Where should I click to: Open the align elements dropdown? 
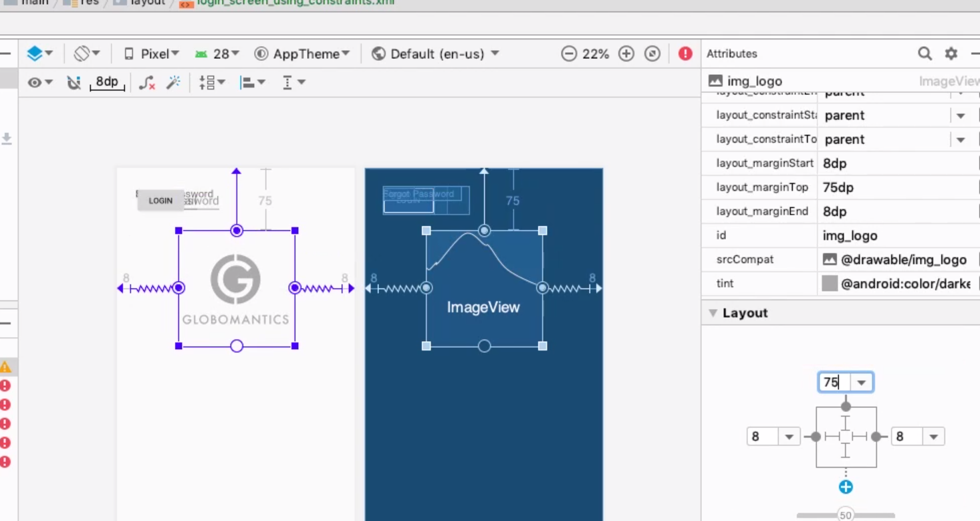pos(253,82)
